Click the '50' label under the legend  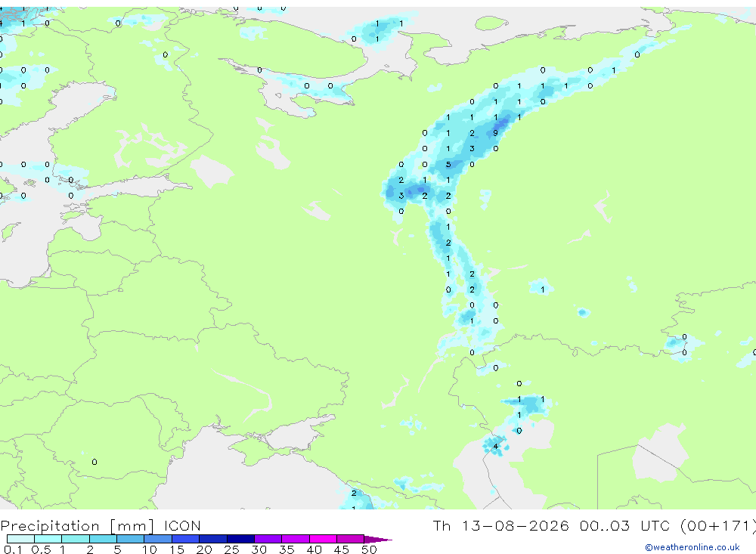tap(369, 549)
